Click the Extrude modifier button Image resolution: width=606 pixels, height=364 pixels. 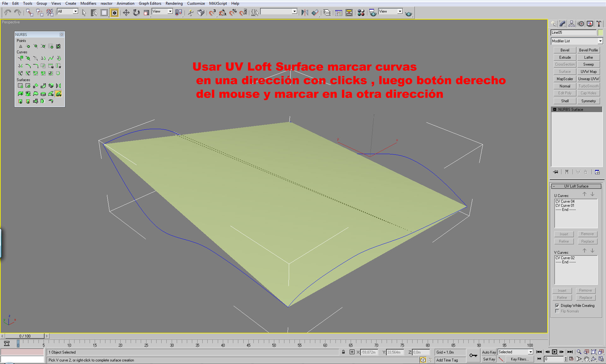tap(565, 57)
